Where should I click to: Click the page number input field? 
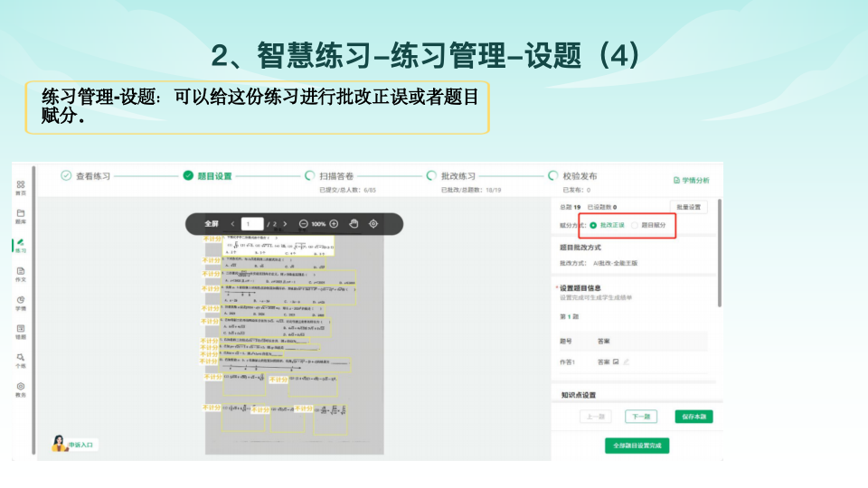(252, 223)
